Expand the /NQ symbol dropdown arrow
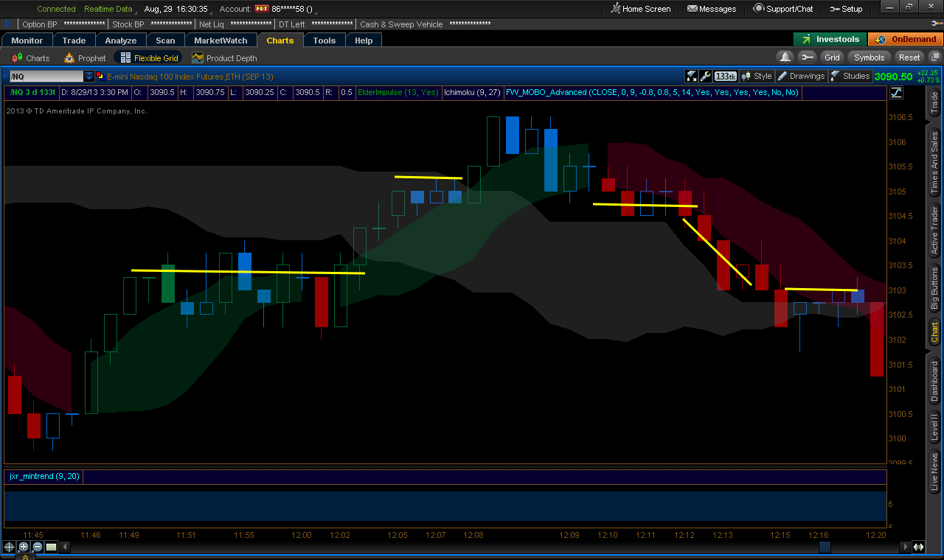944x560 pixels. coord(89,76)
